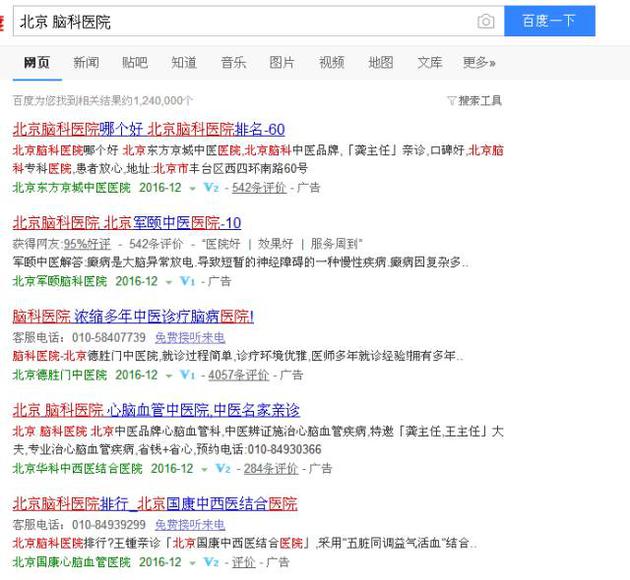Open result 北京 脑科医院 心脑血管中医院,中医名家亲诊
The width and height of the screenshot is (630, 580).
[x=156, y=410]
